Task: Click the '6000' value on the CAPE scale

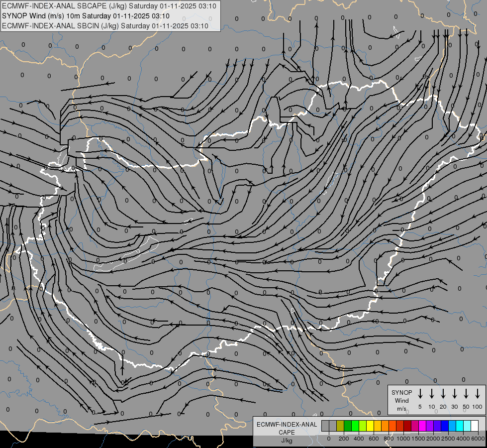Action: 478,439
